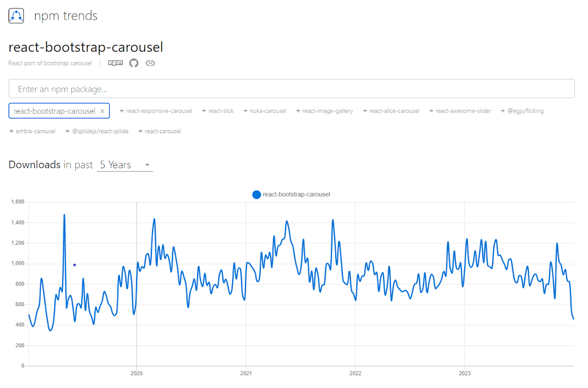Click the plus icon beside embla-carousel
The height and width of the screenshot is (388, 588).
12,131
